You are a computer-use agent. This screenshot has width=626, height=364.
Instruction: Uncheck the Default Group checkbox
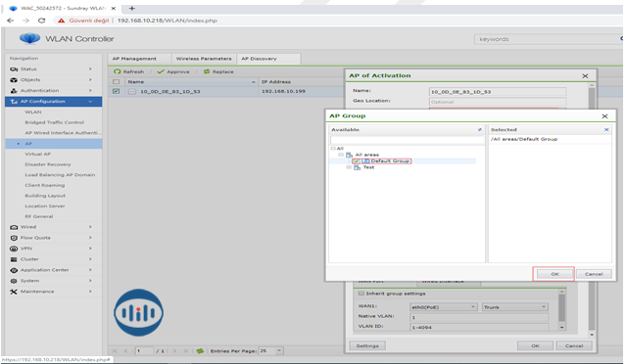357,161
